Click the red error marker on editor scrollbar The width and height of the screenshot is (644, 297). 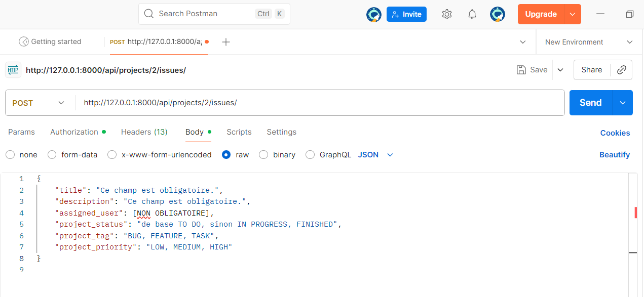point(635,213)
